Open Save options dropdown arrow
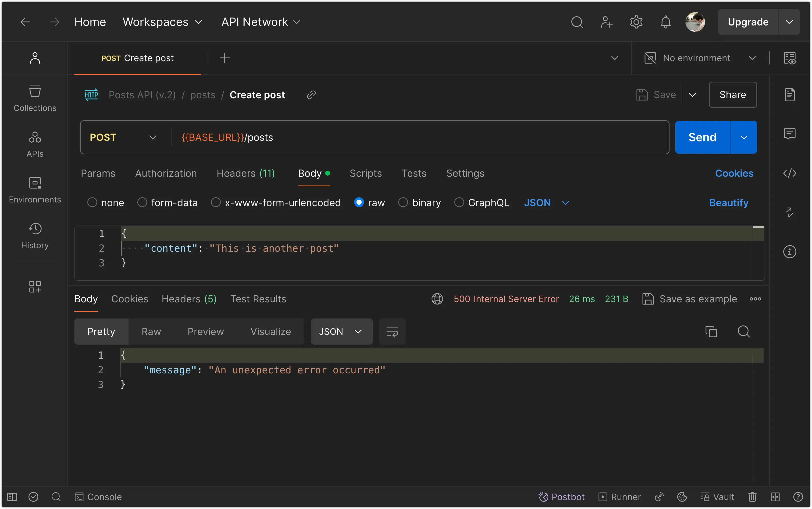The image size is (812, 509). (692, 95)
